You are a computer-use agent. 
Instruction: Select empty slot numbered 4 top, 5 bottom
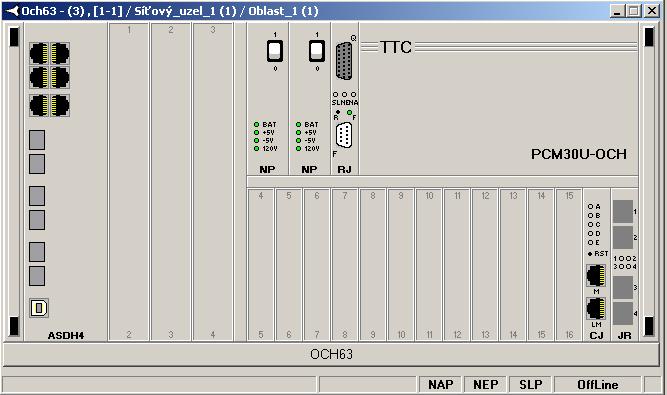[x=261, y=265]
